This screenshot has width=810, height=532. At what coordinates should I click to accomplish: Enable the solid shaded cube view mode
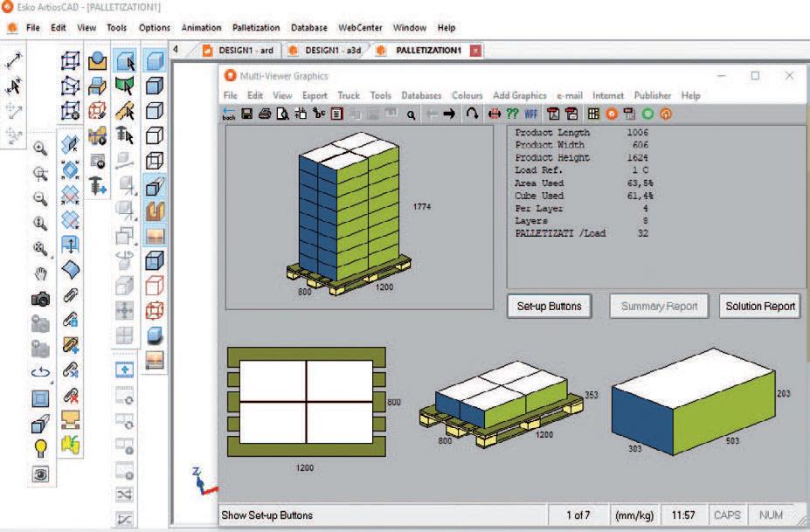click(x=154, y=61)
